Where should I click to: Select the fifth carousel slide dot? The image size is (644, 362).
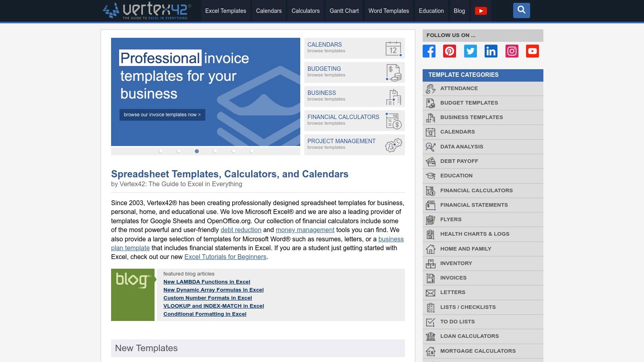click(x=233, y=151)
